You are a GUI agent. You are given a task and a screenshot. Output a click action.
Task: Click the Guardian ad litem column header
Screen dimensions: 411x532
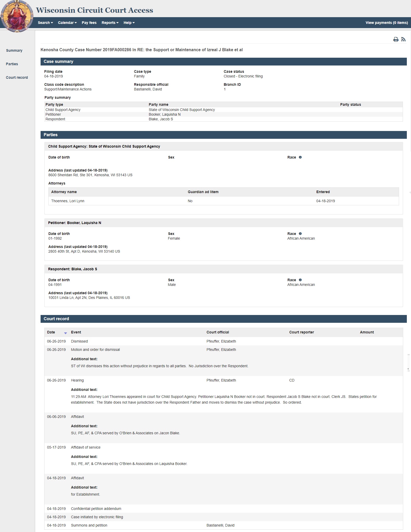click(x=203, y=192)
